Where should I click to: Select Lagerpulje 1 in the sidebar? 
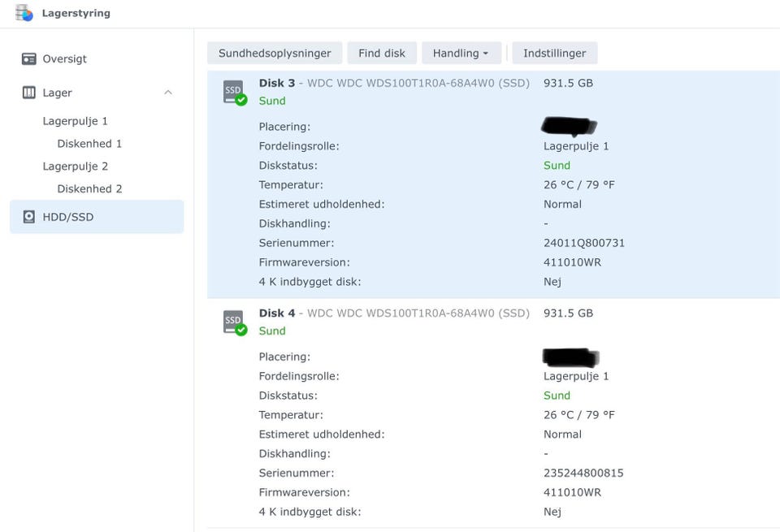tap(76, 121)
